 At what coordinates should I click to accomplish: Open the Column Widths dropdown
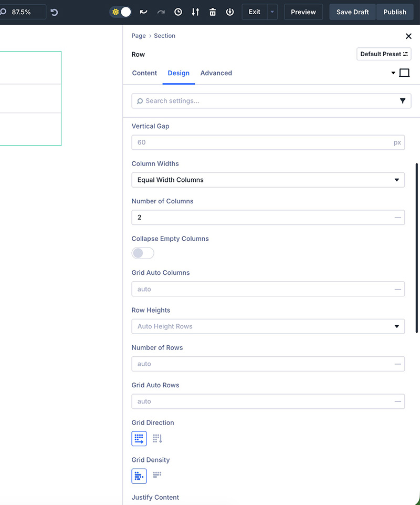pos(268,180)
